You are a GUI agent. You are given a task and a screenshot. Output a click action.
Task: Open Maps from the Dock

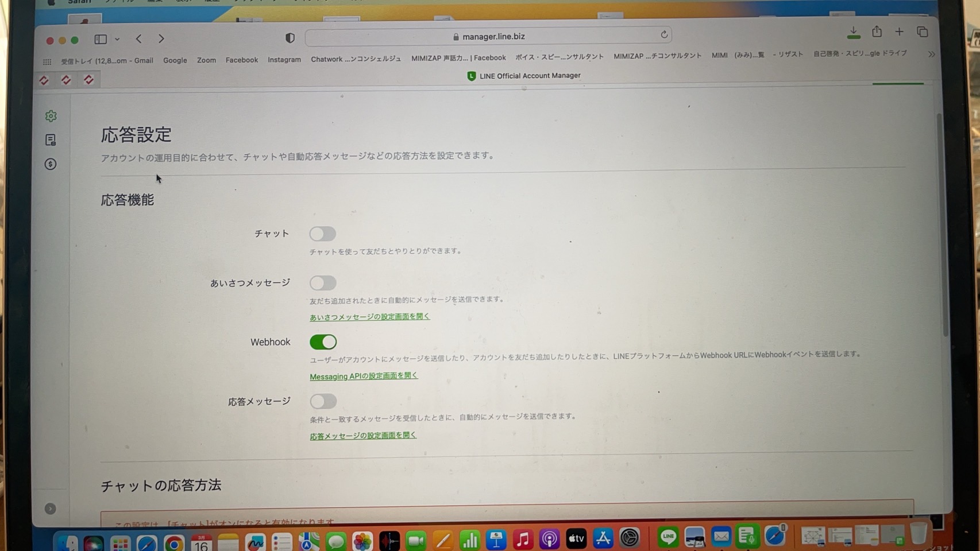pos(309,542)
